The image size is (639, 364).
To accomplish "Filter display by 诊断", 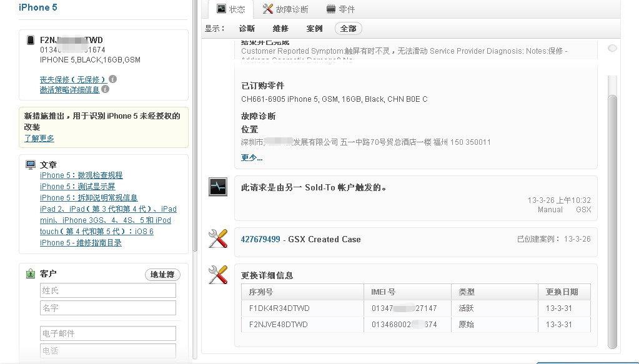I will [247, 29].
